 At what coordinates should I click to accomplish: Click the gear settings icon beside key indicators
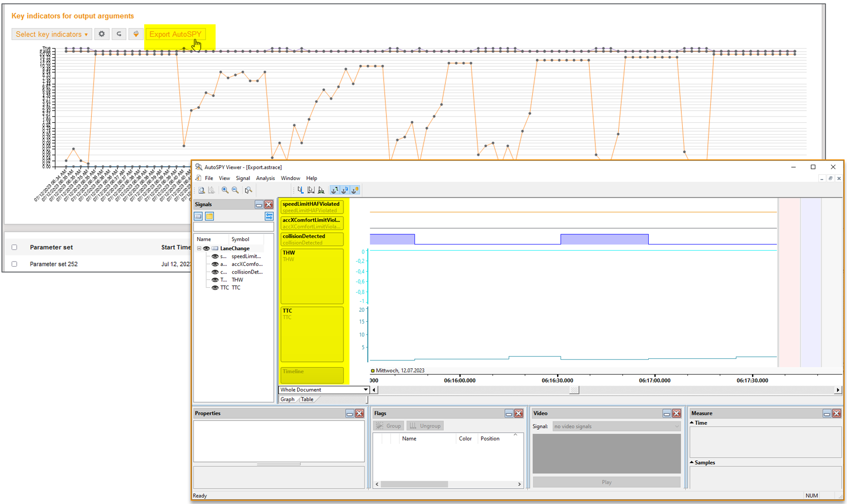point(102,34)
